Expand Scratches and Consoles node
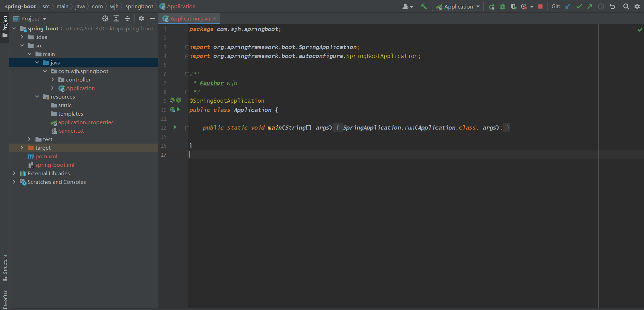 tap(14, 182)
